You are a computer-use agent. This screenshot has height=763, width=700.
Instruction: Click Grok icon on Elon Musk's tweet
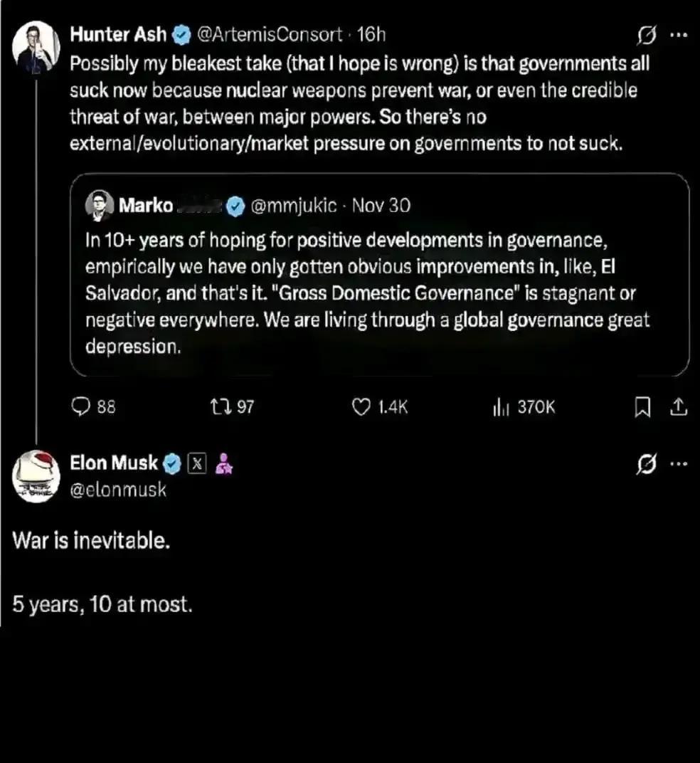click(645, 464)
